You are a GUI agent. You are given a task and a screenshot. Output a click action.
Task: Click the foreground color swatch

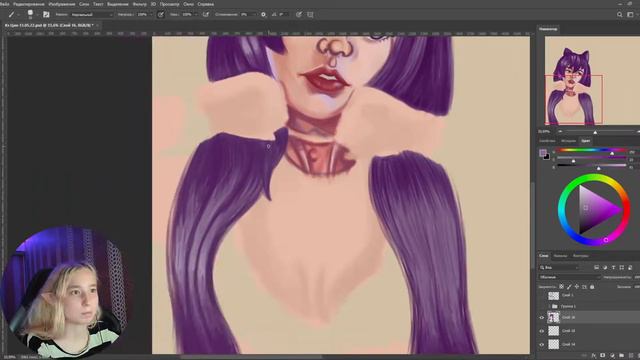click(x=542, y=153)
